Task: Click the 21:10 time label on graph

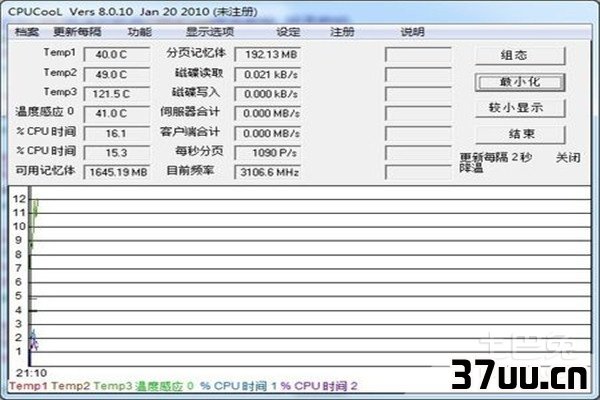Action: (x=31, y=373)
